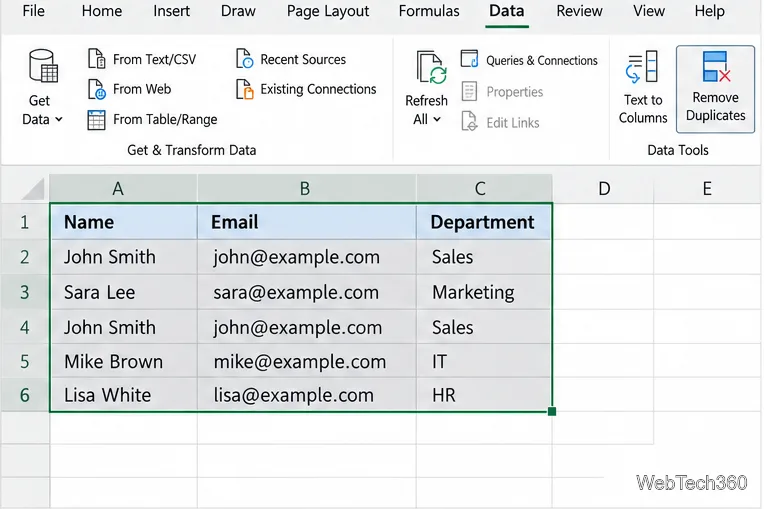Viewport: 764px width, 509px height.
Task: Open the Page Layout tab
Action: [x=328, y=11]
